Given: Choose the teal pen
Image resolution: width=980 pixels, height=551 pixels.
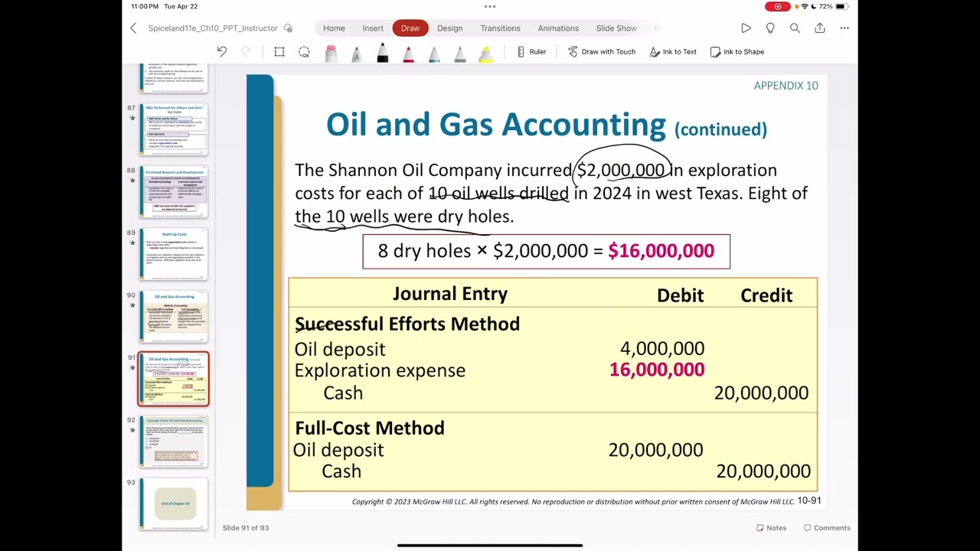Looking at the screenshot, I should [434, 53].
